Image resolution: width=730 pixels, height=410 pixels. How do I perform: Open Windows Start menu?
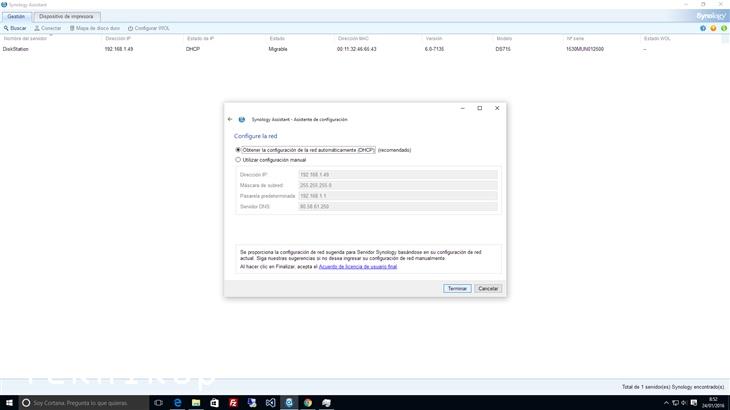click(9, 403)
